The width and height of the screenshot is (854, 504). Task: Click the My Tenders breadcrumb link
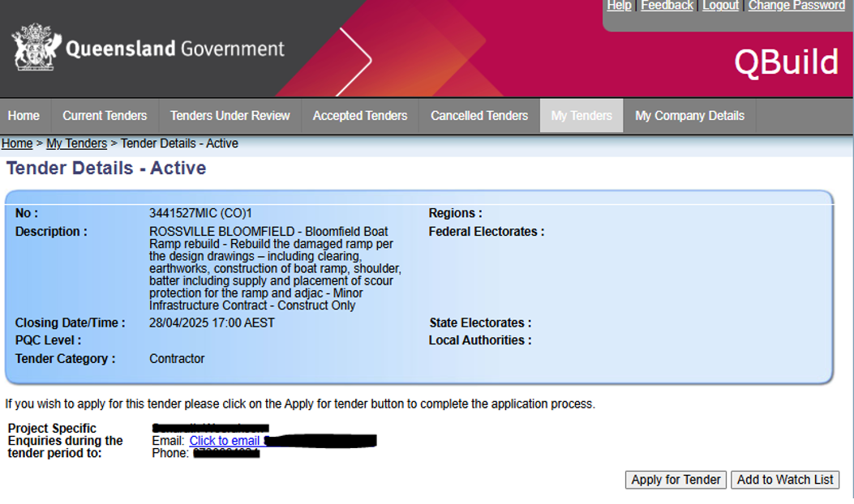tap(76, 143)
